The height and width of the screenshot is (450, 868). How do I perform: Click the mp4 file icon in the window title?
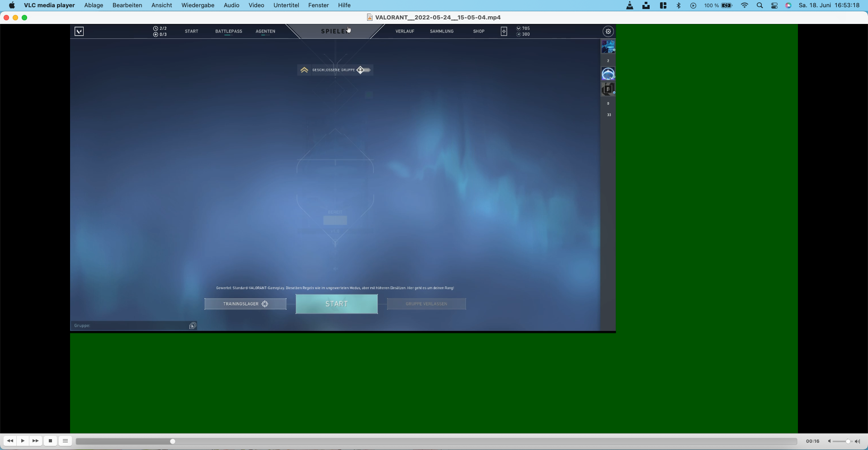(x=369, y=17)
